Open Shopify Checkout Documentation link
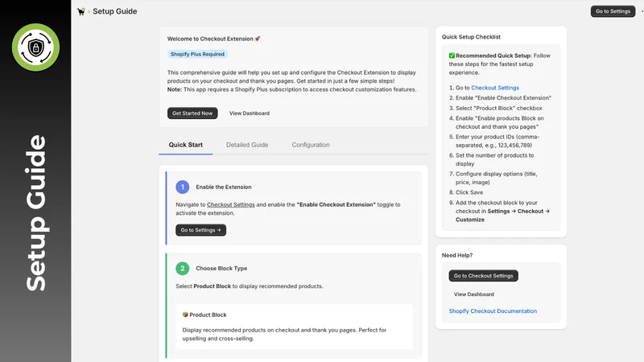644x362 pixels. pos(493,311)
